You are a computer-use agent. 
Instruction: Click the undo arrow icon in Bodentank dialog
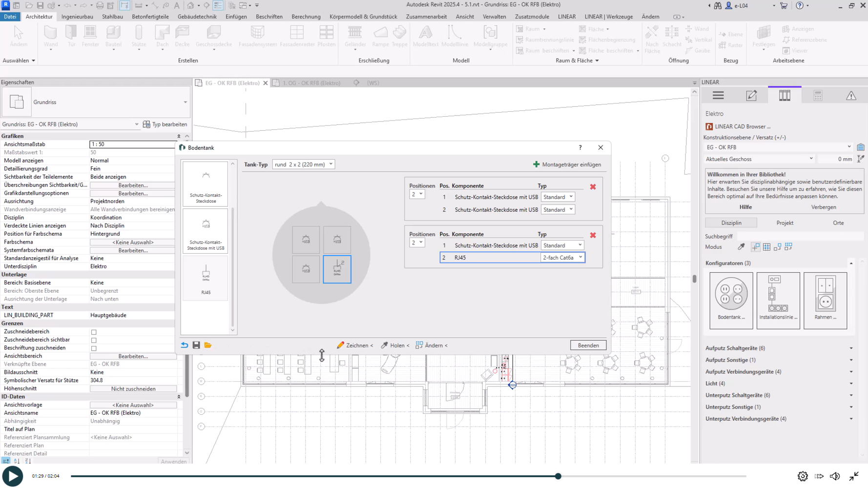pos(185,345)
